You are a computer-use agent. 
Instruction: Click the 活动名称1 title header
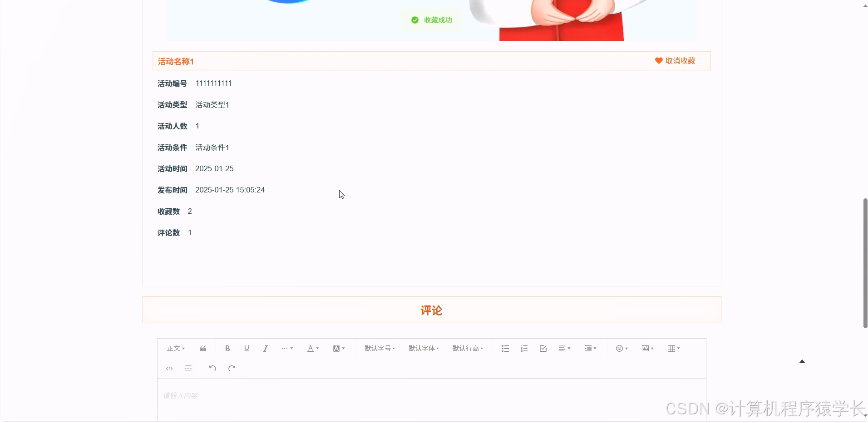coord(176,61)
